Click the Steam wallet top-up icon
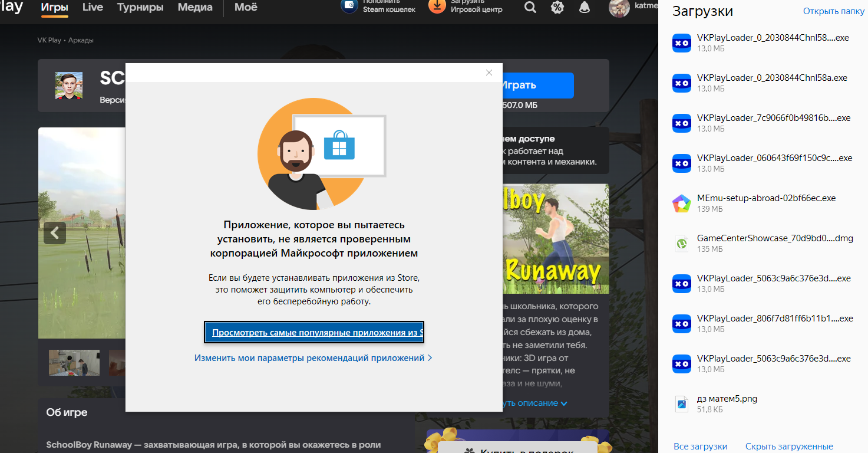The image size is (868, 453). (x=349, y=6)
